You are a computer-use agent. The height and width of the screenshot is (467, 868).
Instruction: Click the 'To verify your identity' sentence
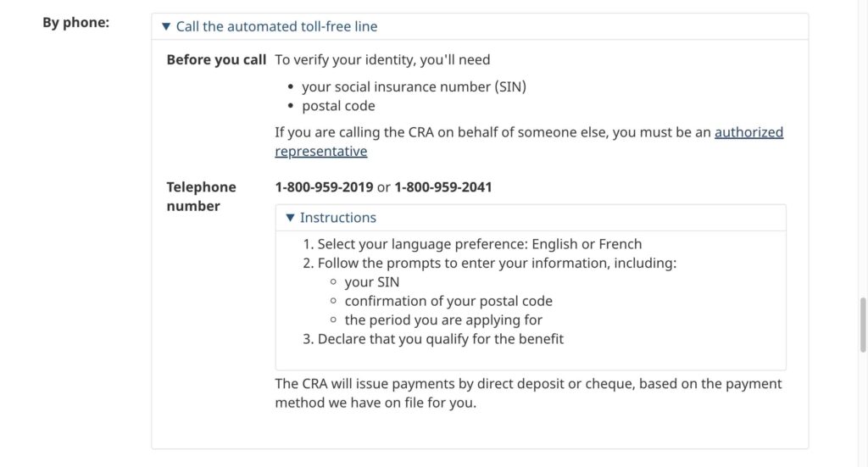click(382, 60)
